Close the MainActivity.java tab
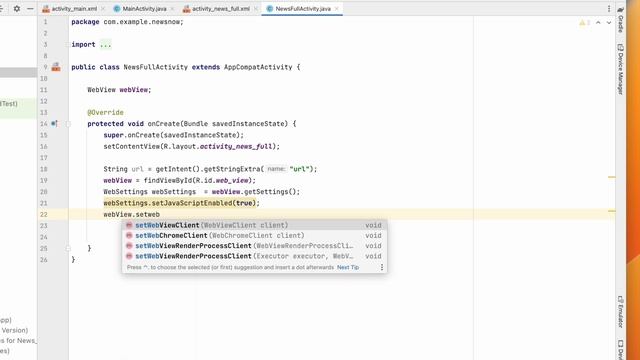The width and height of the screenshot is (640, 360). 172,9
